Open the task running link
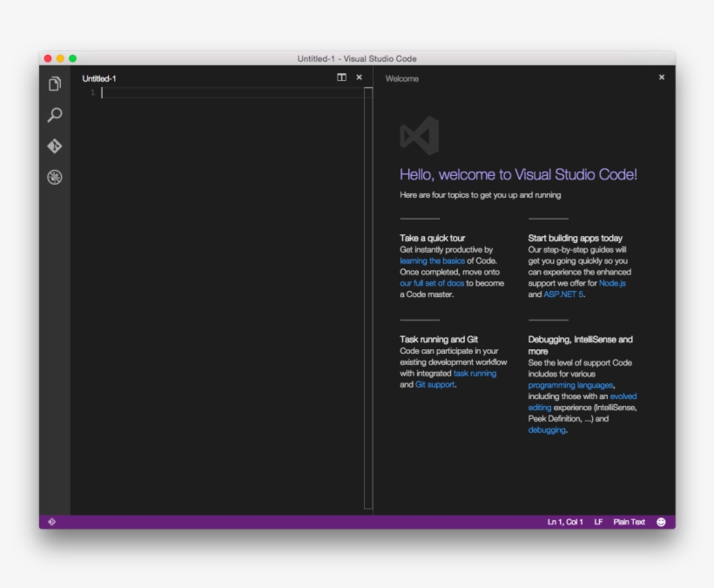Image resolution: width=714 pixels, height=588 pixels. (x=474, y=373)
